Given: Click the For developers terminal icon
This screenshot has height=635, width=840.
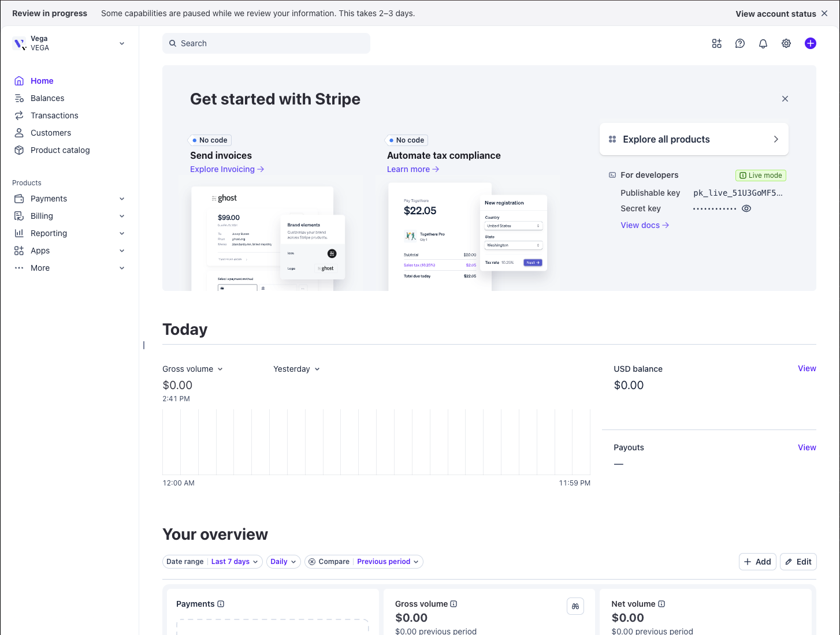Looking at the screenshot, I should (612, 175).
